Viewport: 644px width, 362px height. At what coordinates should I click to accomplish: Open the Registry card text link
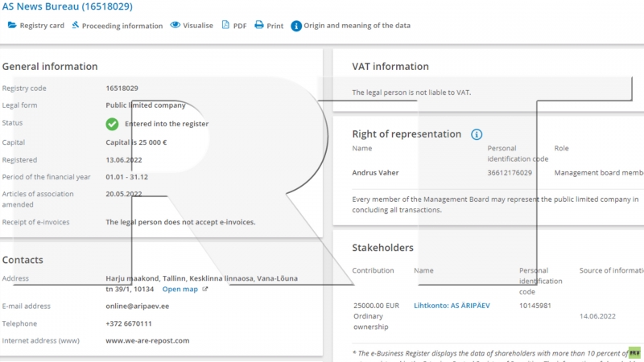[x=42, y=26]
